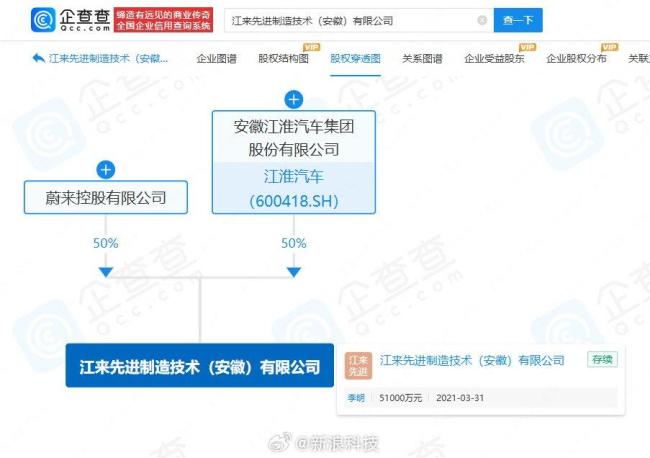Click the 50% share label under 江淮汽车
Image resolution: width=650 pixels, height=458 pixels.
click(x=293, y=243)
